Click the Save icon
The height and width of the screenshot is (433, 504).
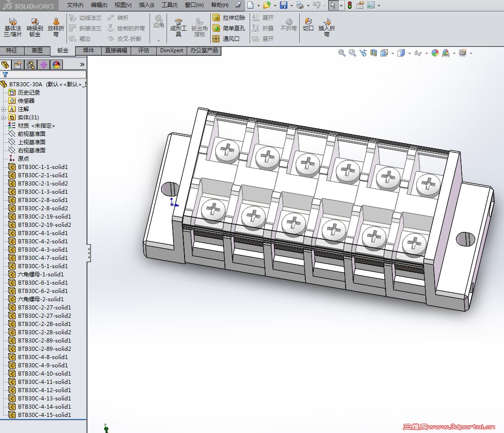pos(284,5)
